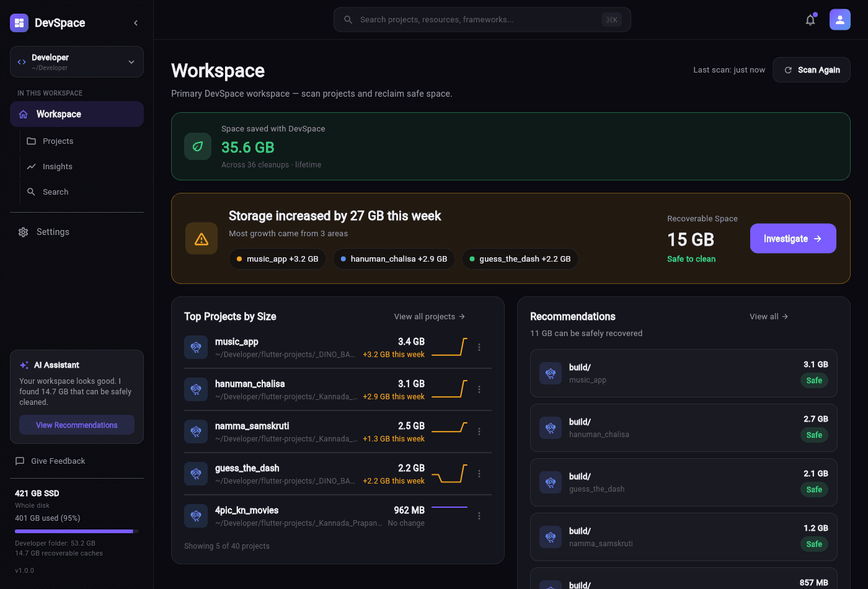
Task: Open the hanuman_chalisa row options menu
Action: pos(479,389)
